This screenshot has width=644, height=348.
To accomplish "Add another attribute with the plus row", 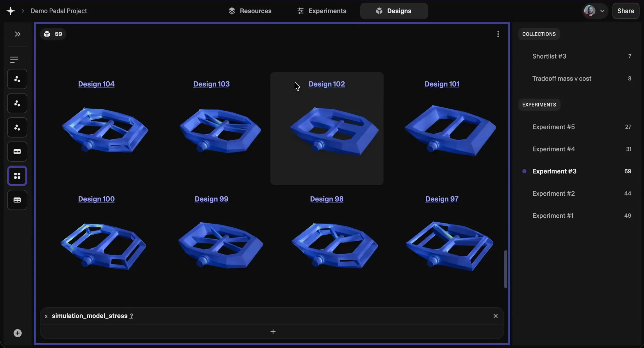I will (x=273, y=332).
